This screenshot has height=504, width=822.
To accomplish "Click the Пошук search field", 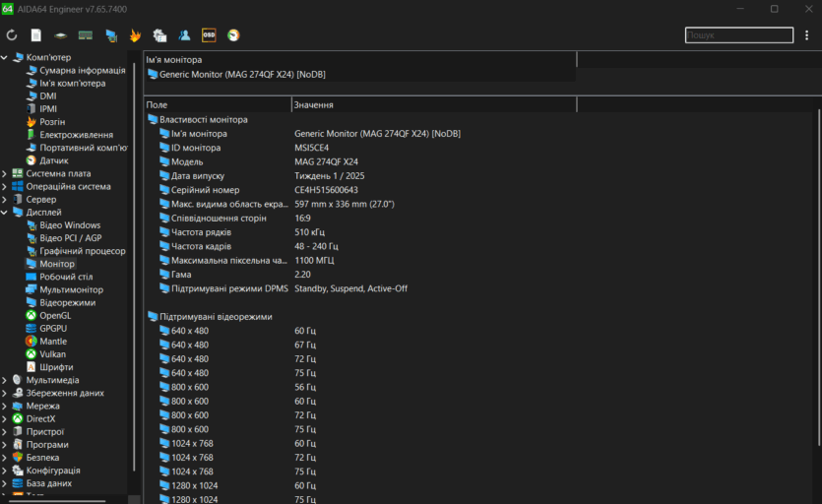I will tap(738, 35).
